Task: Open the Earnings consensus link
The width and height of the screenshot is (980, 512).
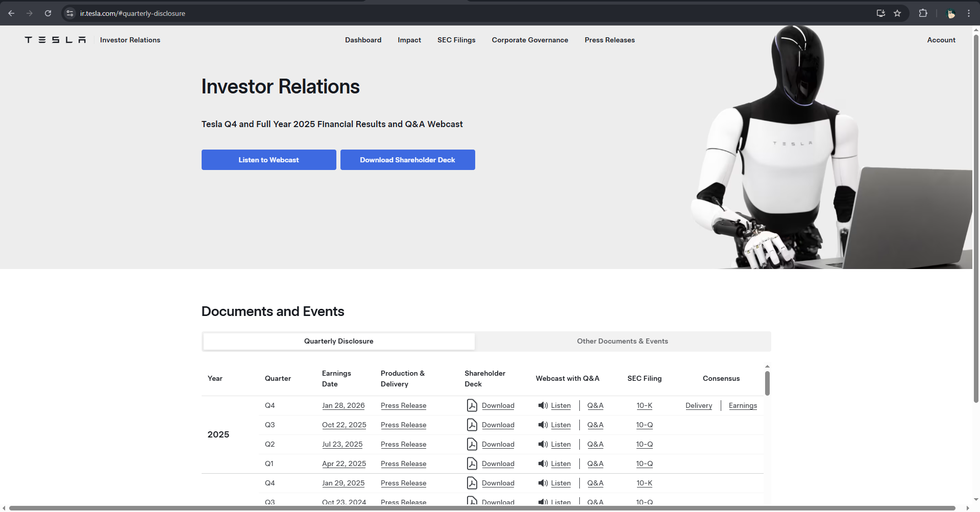Action: (743, 405)
